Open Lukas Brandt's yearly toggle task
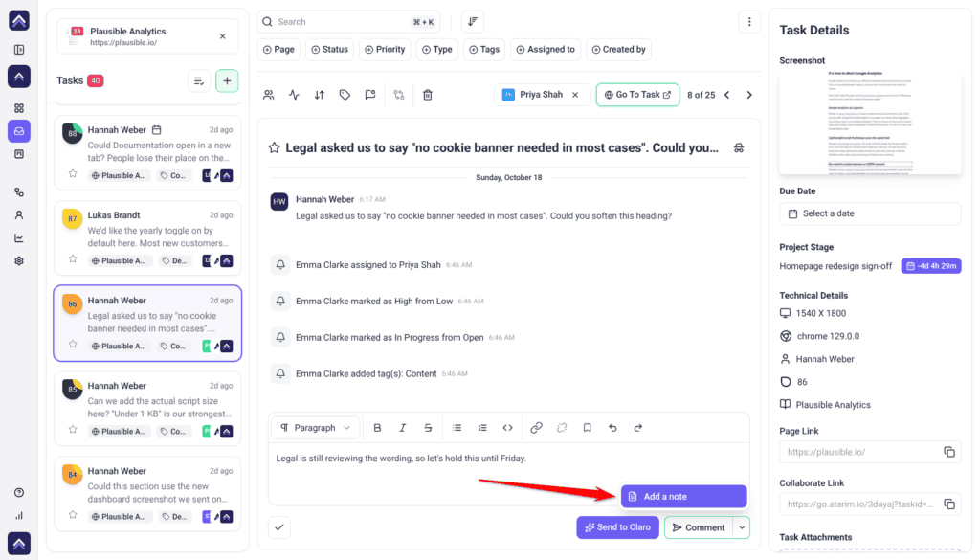Image resolution: width=980 pixels, height=560 pixels. tap(147, 238)
